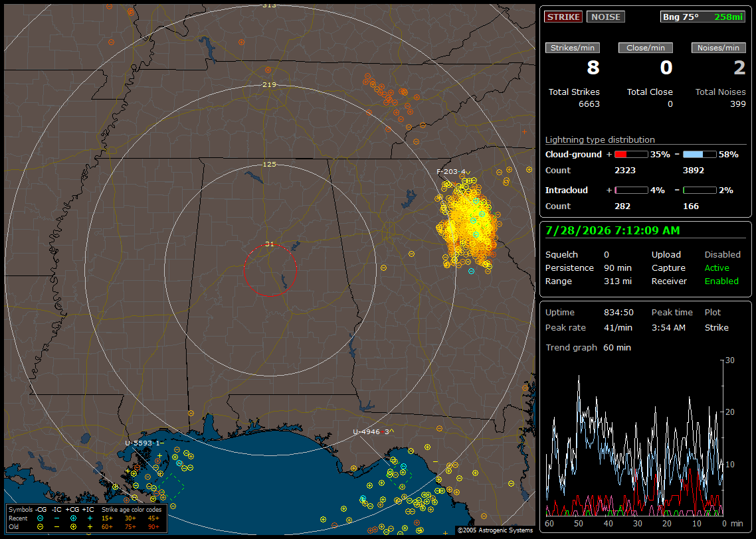Click the Noises/min big value 2

click(x=739, y=68)
